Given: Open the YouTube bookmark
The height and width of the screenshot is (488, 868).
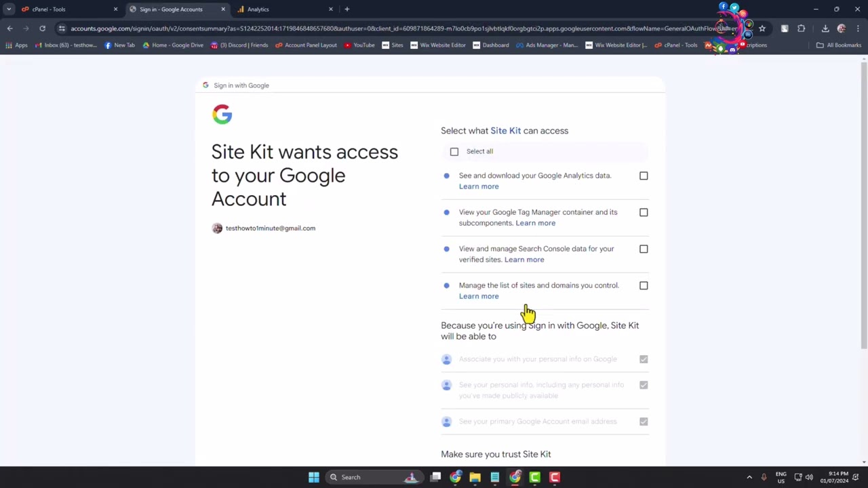Looking at the screenshot, I should pos(359,45).
